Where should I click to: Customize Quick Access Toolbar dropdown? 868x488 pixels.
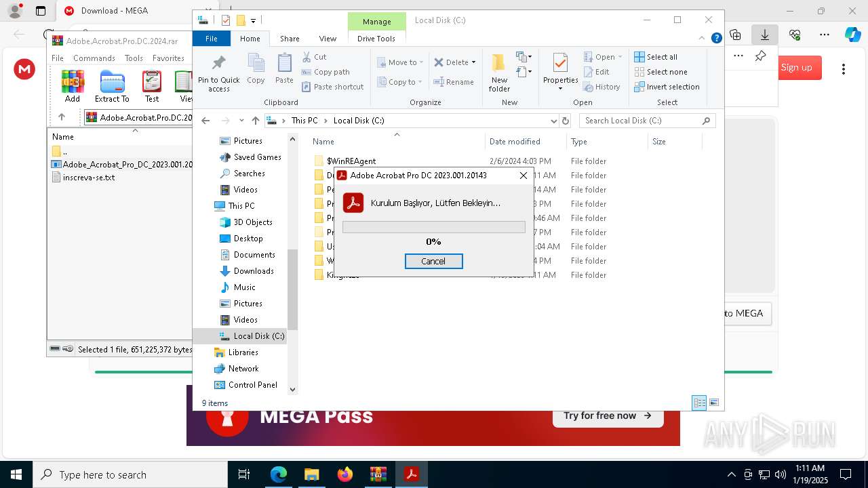253,20
